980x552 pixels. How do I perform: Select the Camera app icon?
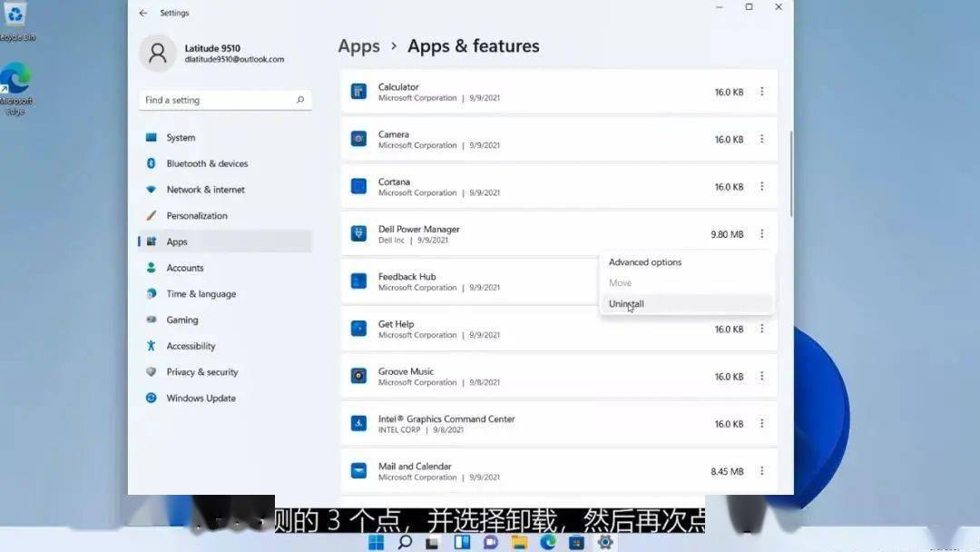(358, 139)
